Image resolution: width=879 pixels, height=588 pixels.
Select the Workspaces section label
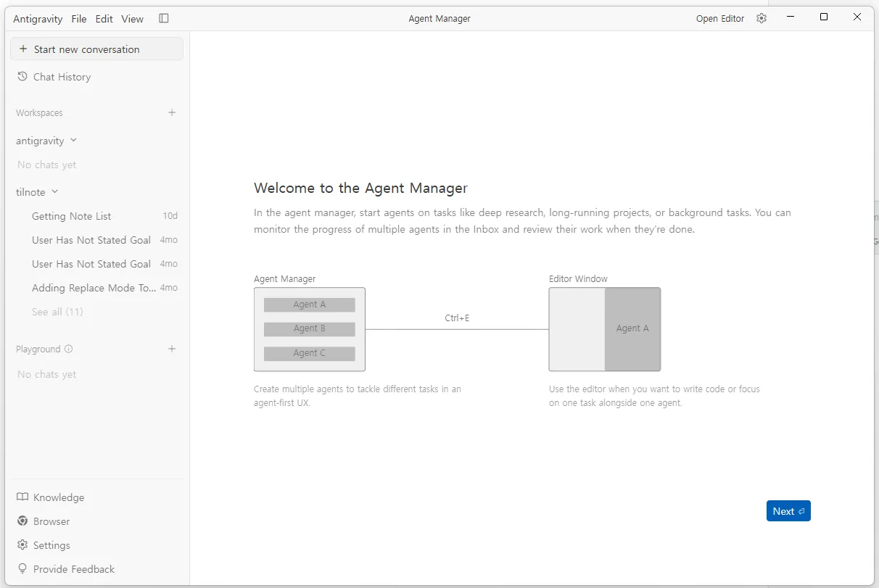[x=39, y=112]
